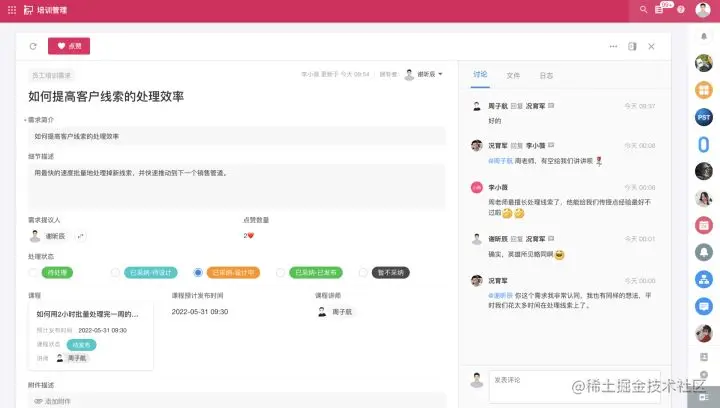720x408 pixels.
Task: Click the bell icon at top of sidebar
Action: pos(704,36)
